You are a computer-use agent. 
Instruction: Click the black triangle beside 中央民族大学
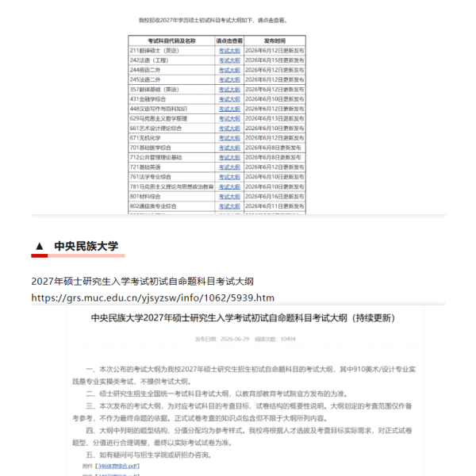tap(40, 246)
